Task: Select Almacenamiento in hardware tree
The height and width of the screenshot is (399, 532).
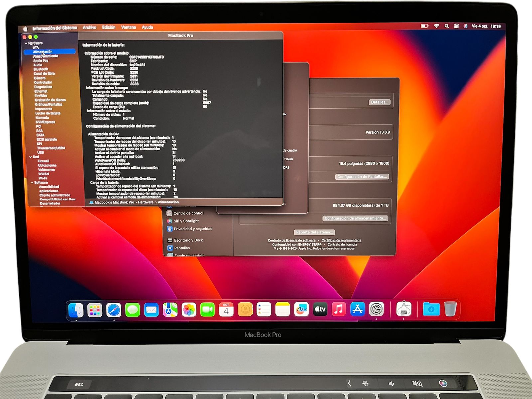Action: tap(45, 56)
